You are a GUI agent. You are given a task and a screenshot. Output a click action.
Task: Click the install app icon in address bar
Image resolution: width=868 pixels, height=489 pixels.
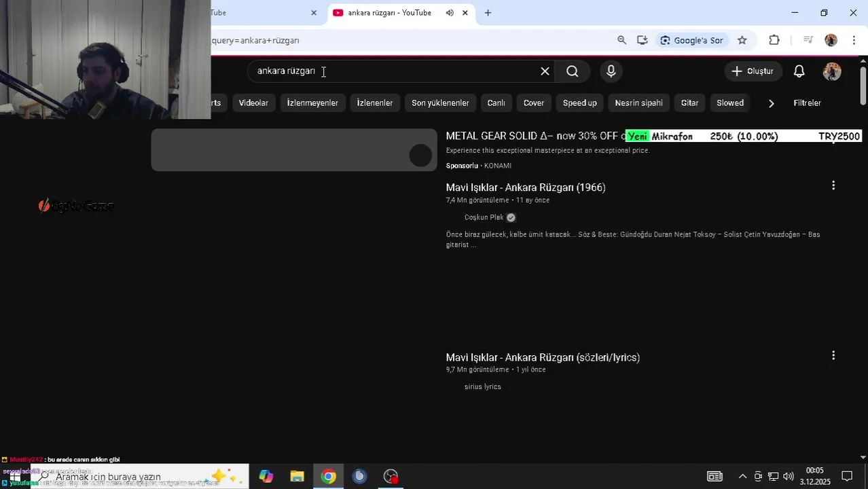(643, 40)
